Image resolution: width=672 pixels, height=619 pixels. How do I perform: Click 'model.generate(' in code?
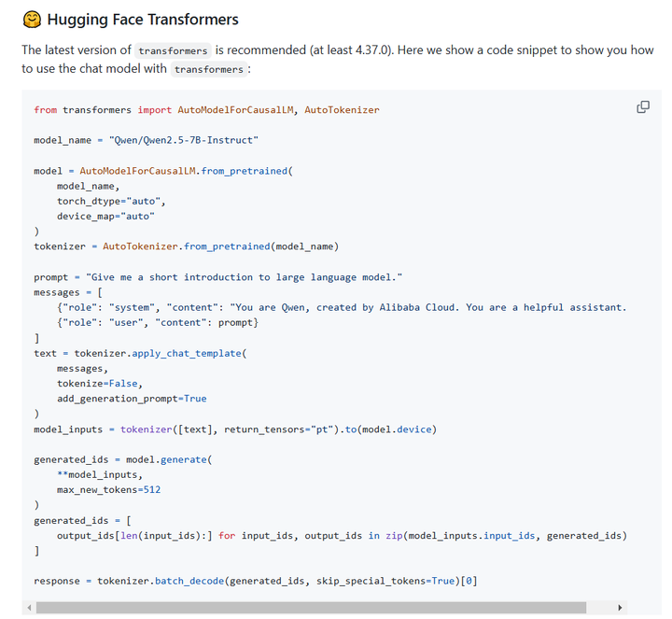tap(169, 459)
